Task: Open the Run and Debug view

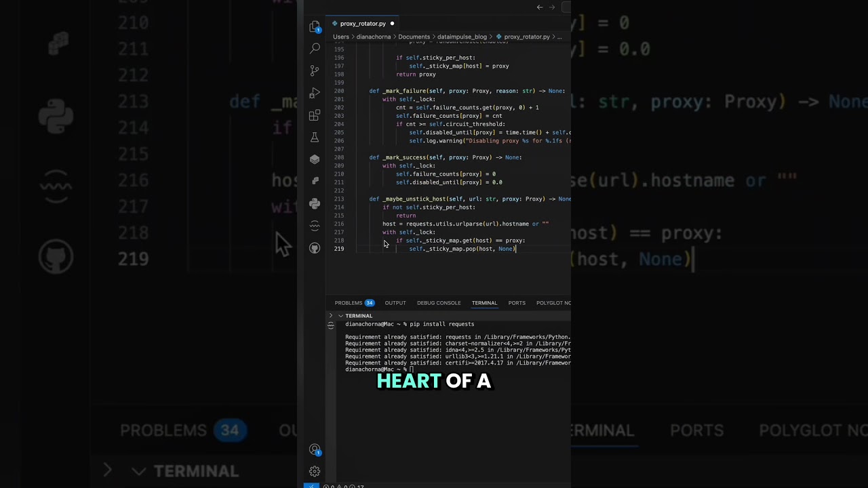Action: [x=315, y=93]
